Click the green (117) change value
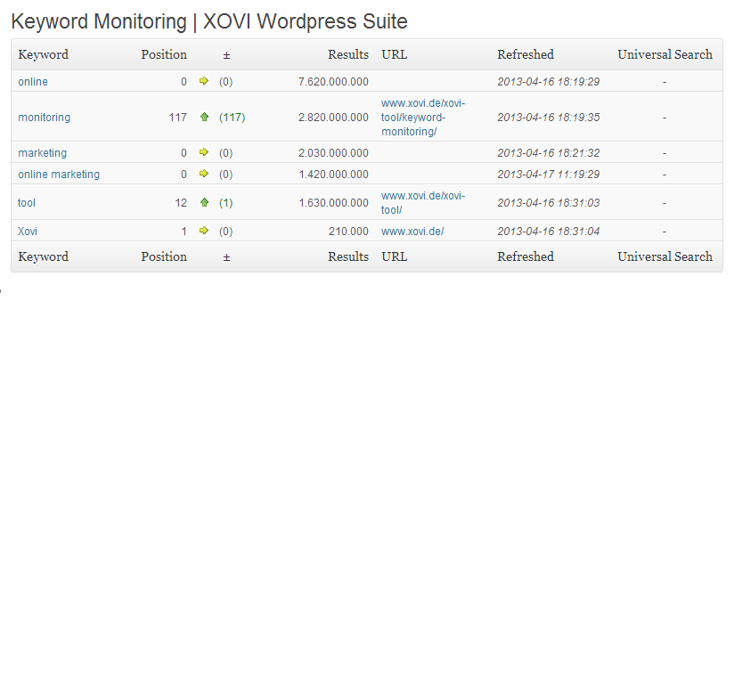Image resolution: width=734 pixels, height=700 pixels. point(232,117)
